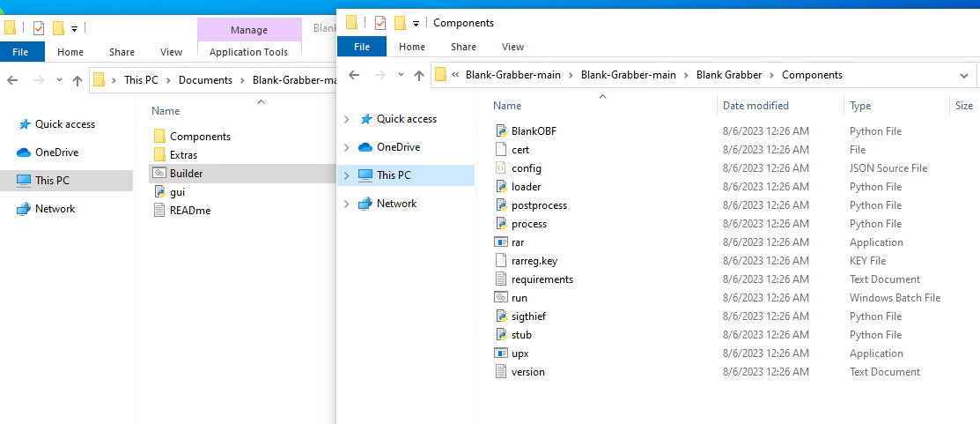The image size is (980, 424).
Task: Click the config JSON file icon
Action: [x=501, y=168]
